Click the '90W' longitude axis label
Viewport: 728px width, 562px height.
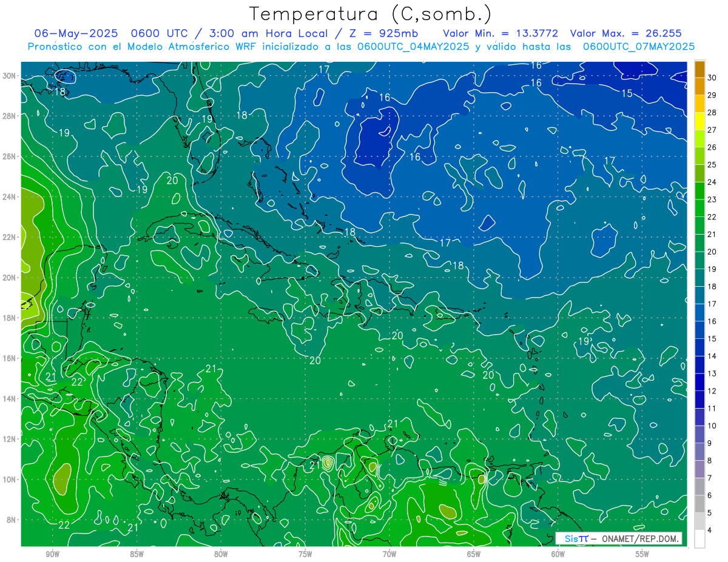pyautogui.click(x=52, y=554)
